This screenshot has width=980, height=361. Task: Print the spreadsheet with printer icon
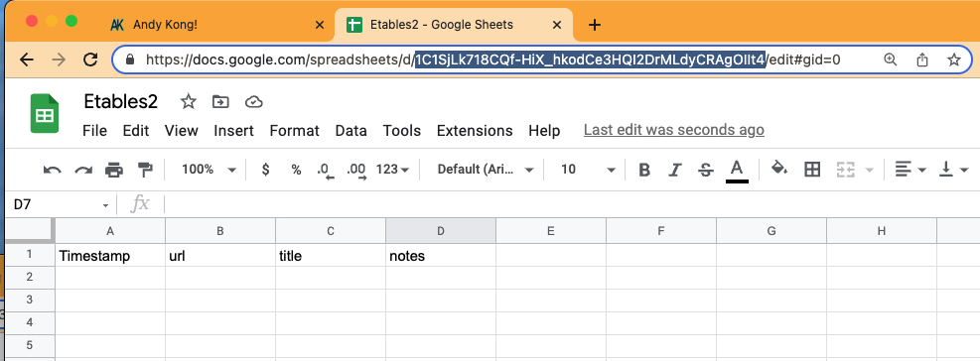tap(114, 170)
